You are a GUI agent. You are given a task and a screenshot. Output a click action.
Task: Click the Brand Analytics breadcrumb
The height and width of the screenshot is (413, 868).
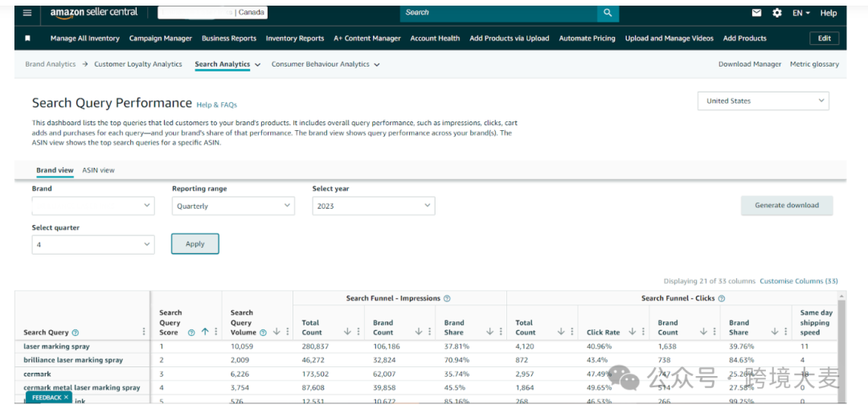[51, 64]
